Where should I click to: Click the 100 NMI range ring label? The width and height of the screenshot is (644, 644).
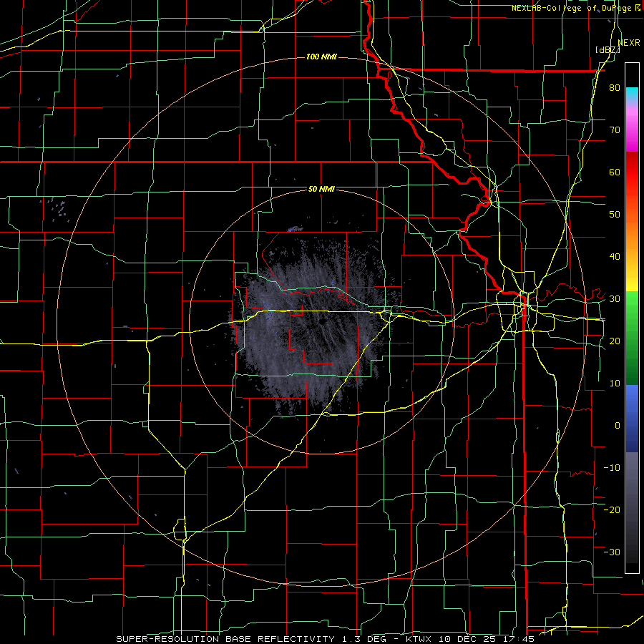(321, 57)
